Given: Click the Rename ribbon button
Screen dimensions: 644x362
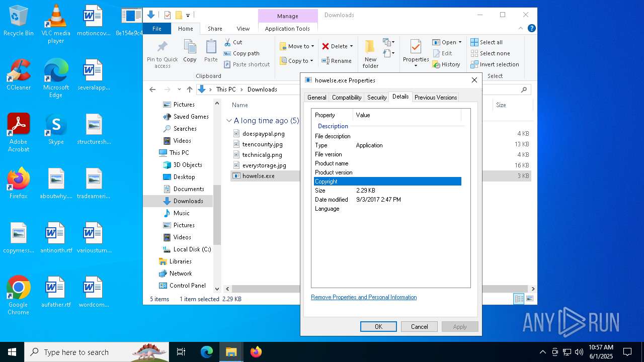Looking at the screenshot, I should pos(337,61).
